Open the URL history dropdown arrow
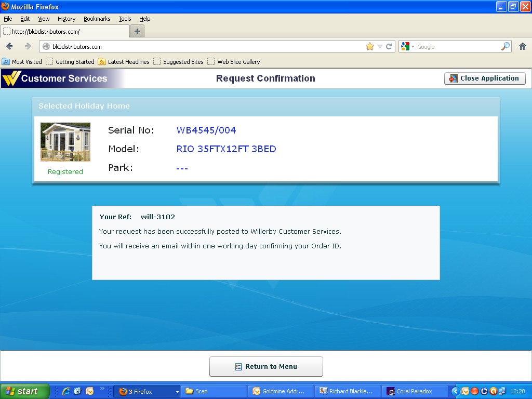 tap(380, 46)
